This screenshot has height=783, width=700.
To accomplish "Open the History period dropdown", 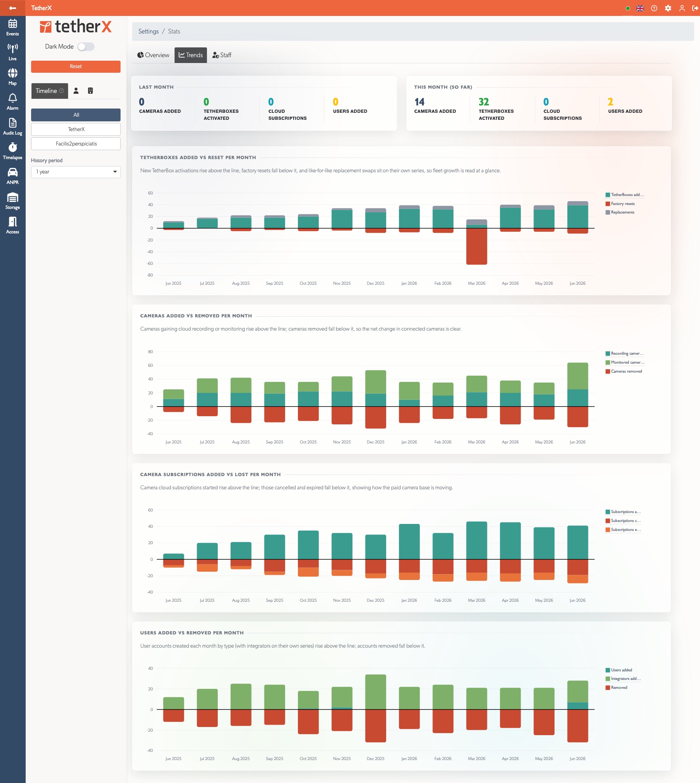I will coord(76,172).
